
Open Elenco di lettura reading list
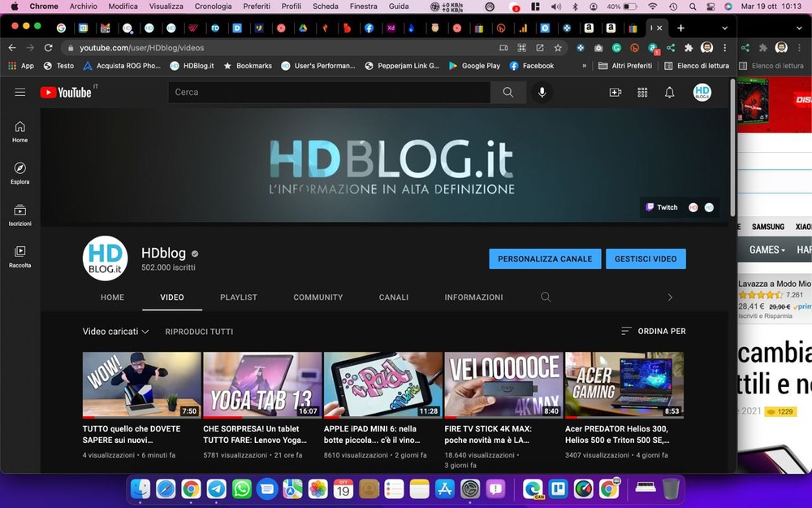(697, 66)
